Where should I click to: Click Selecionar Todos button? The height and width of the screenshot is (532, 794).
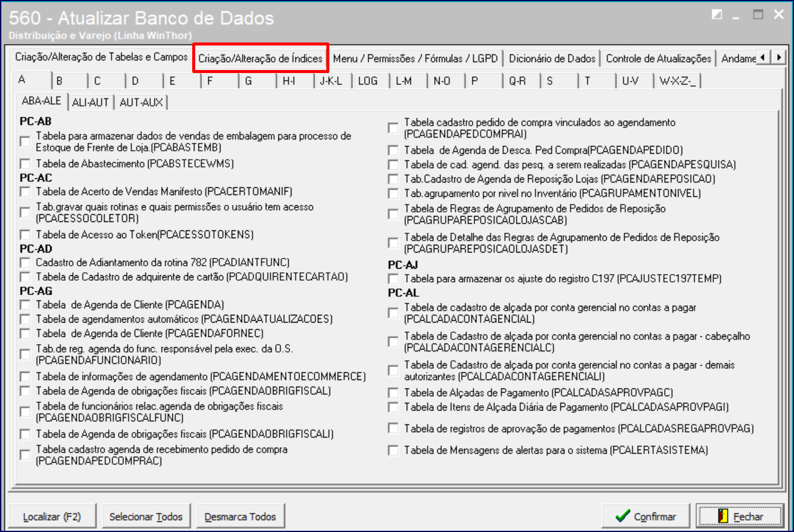tap(146, 516)
